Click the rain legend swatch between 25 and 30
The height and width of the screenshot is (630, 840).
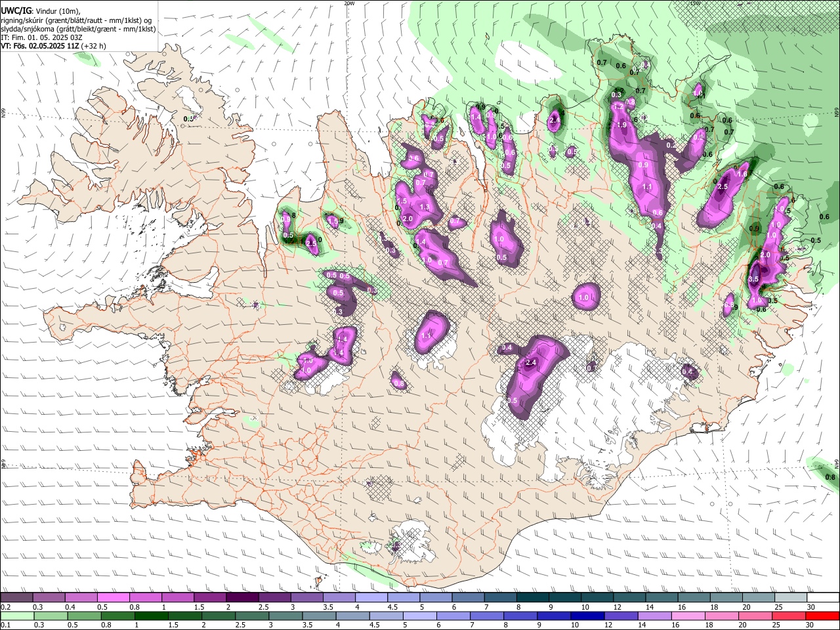pyautogui.click(x=790, y=616)
